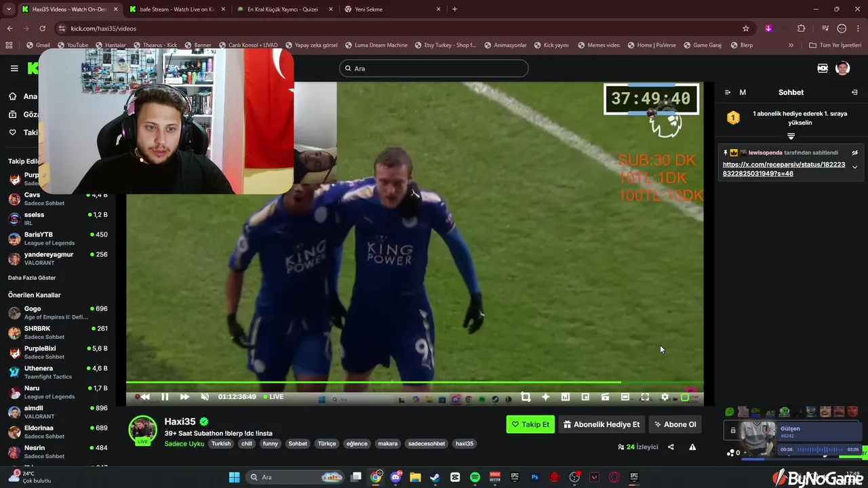Rewind the video with the backward button
Screen dimensions: 868x488
pos(144,396)
